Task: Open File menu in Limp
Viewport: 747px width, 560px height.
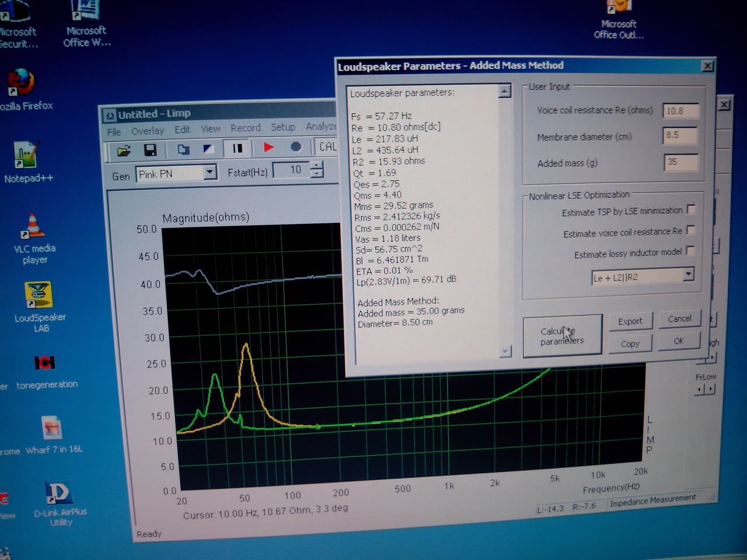Action: pyautogui.click(x=114, y=132)
